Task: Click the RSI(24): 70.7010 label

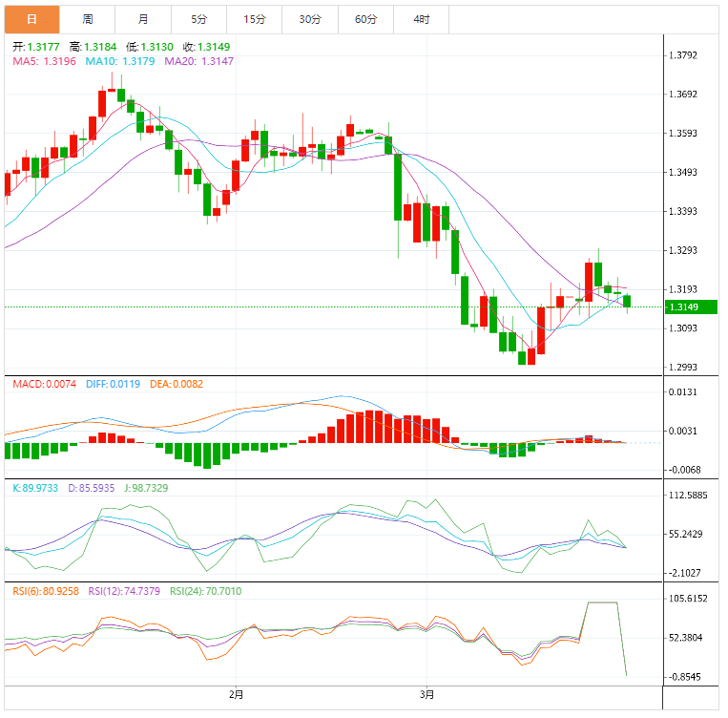Action: tap(206, 592)
